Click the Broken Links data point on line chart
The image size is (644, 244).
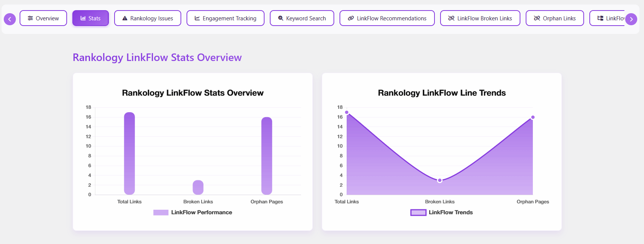[x=440, y=180]
